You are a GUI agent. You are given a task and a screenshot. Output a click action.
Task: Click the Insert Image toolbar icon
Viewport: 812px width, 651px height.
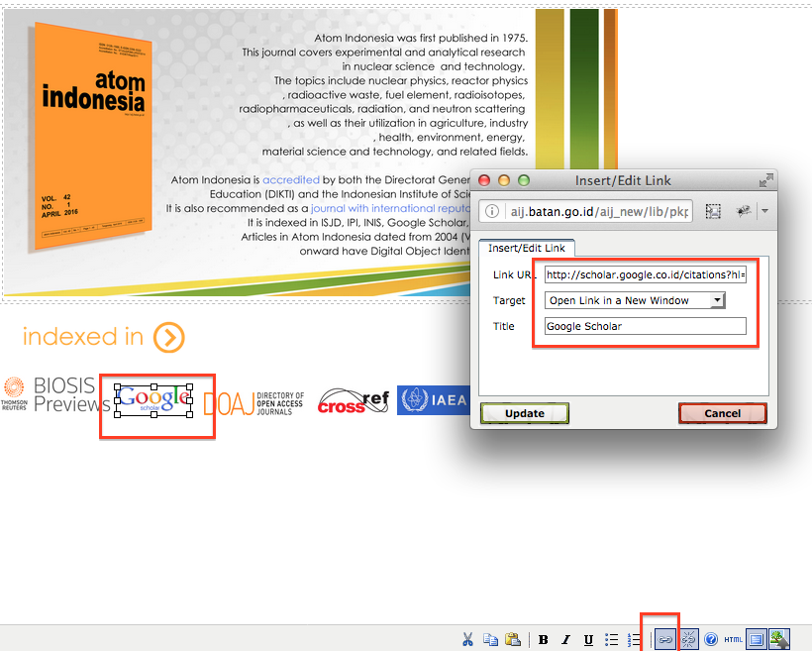778,639
